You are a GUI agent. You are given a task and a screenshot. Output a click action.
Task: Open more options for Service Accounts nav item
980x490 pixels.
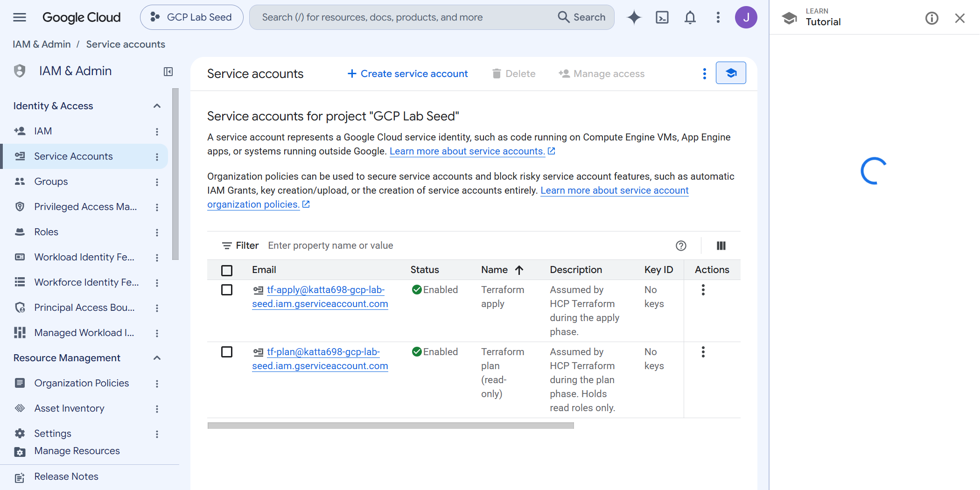click(157, 157)
